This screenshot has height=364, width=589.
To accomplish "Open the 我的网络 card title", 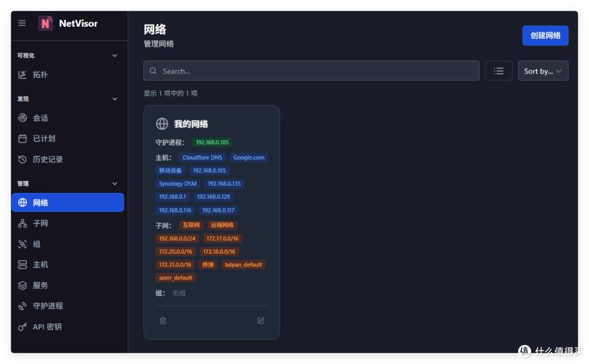I will (191, 124).
